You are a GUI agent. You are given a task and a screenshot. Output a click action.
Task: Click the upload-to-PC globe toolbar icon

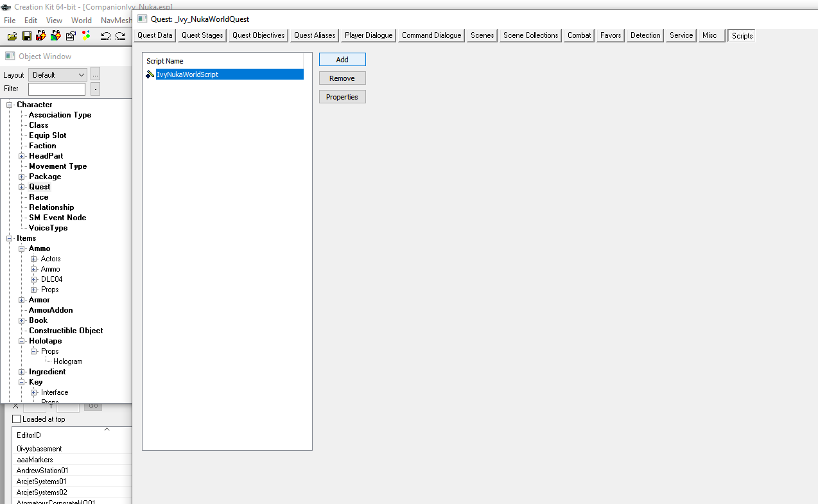[56, 36]
